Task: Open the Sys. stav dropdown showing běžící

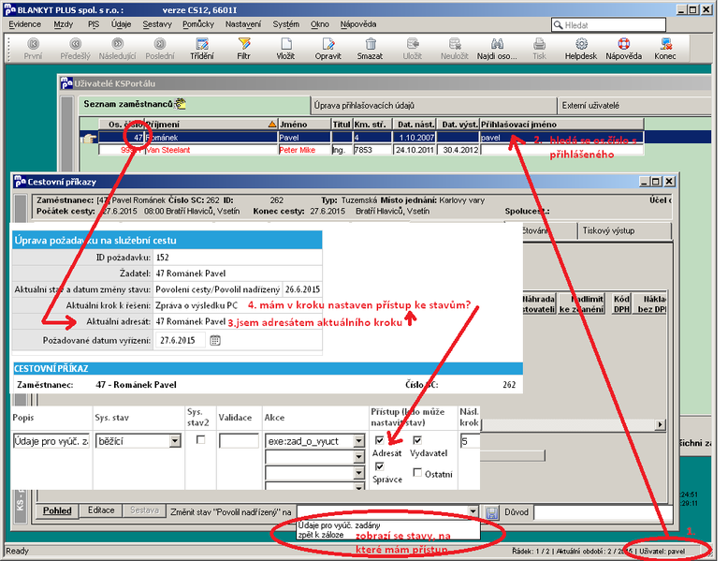Action: pos(175,440)
